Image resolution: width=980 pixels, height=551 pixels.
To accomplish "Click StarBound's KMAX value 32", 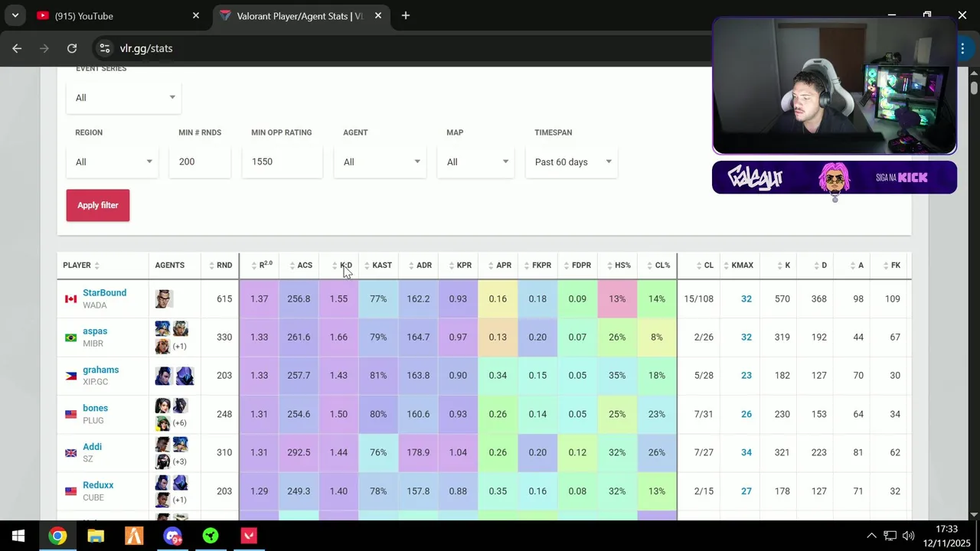I will point(746,299).
